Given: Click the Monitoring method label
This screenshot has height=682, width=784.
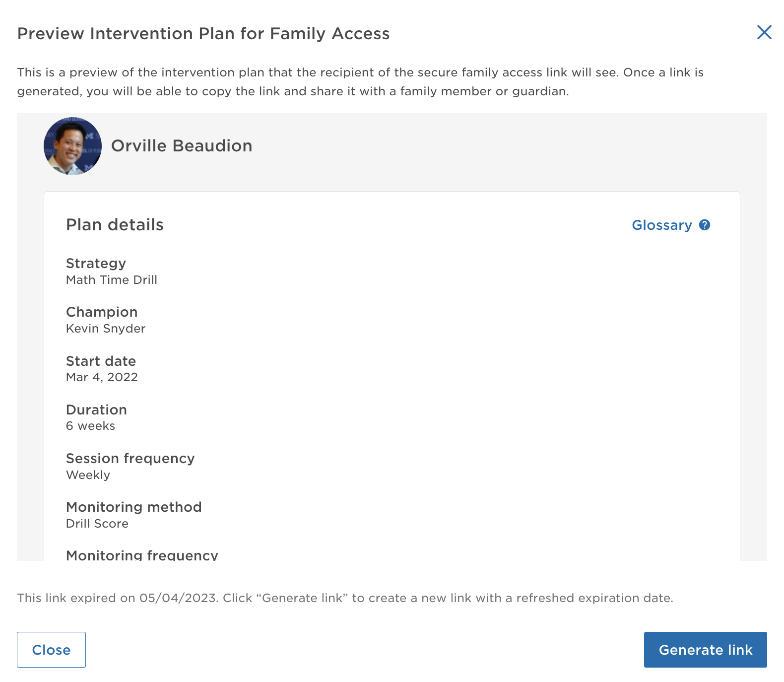Looking at the screenshot, I should point(133,507).
